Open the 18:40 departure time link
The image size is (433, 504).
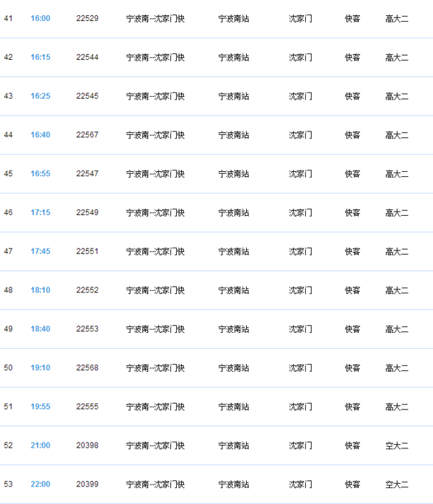coord(40,329)
